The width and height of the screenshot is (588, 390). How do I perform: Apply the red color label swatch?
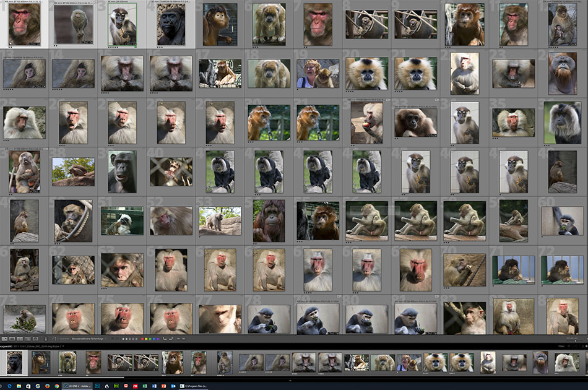pos(142,339)
